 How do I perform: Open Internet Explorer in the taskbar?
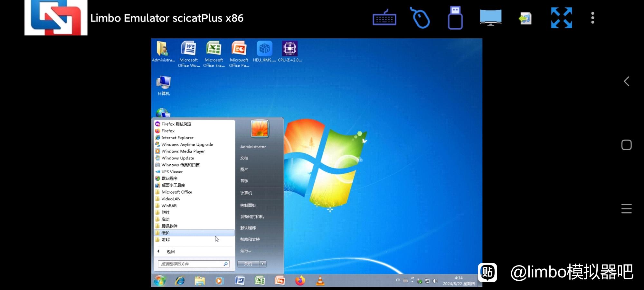pyautogui.click(x=180, y=281)
